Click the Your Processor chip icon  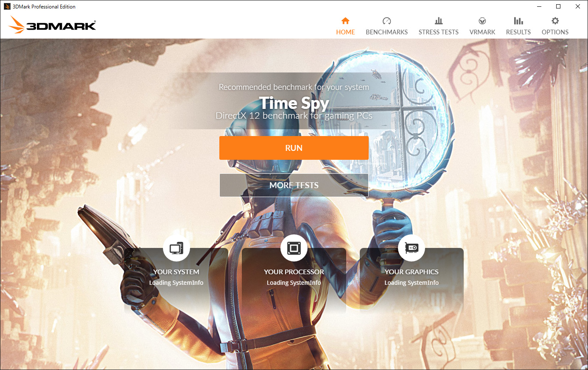pyautogui.click(x=294, y=248)
